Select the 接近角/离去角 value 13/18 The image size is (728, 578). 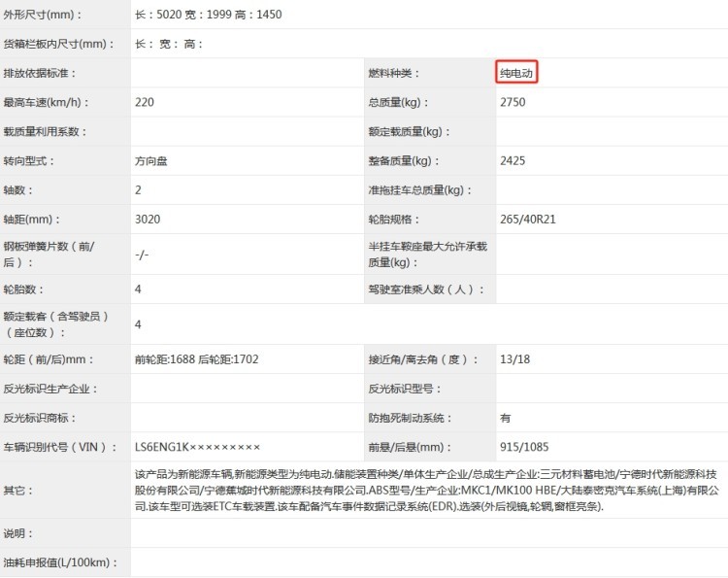(x=514, y=359)
